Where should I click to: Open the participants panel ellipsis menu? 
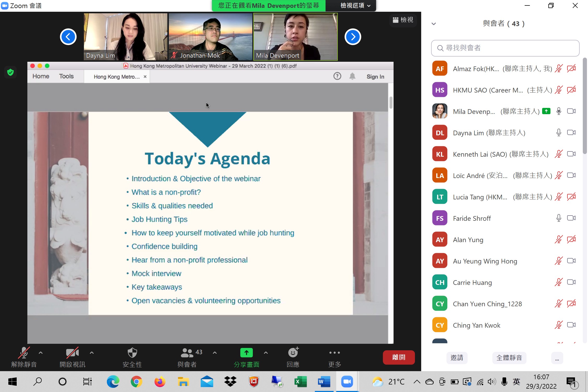557,358
